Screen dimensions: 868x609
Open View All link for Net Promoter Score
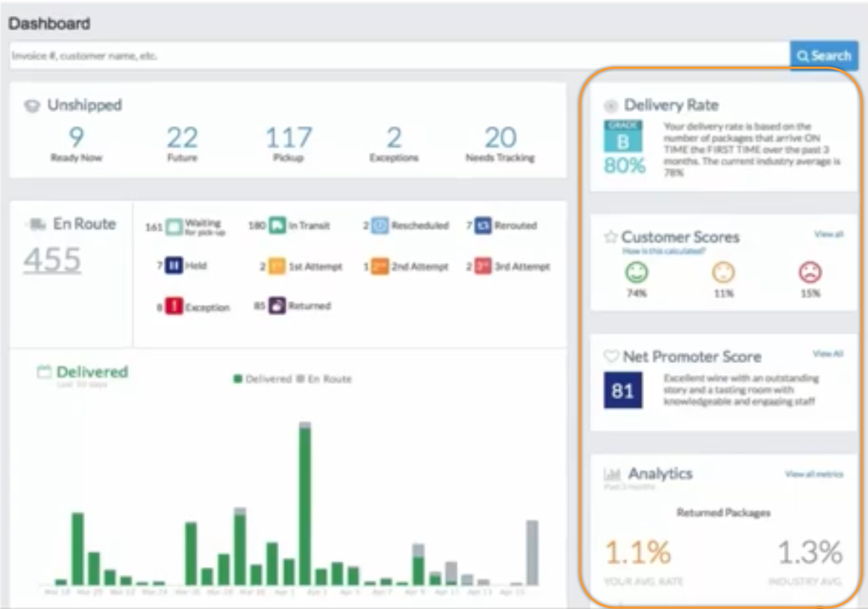pos(827,354)
